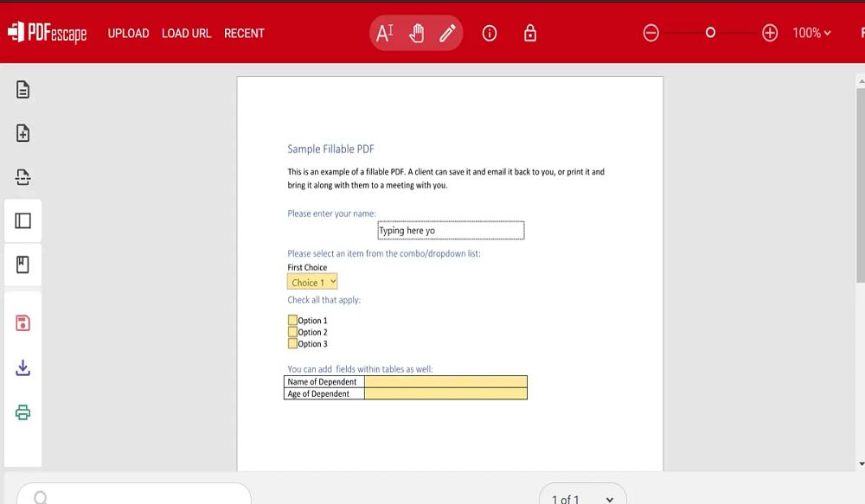Click the 'Check all that apply:' text
Viewport: 865px width, 504px height.
pos(324,300)
